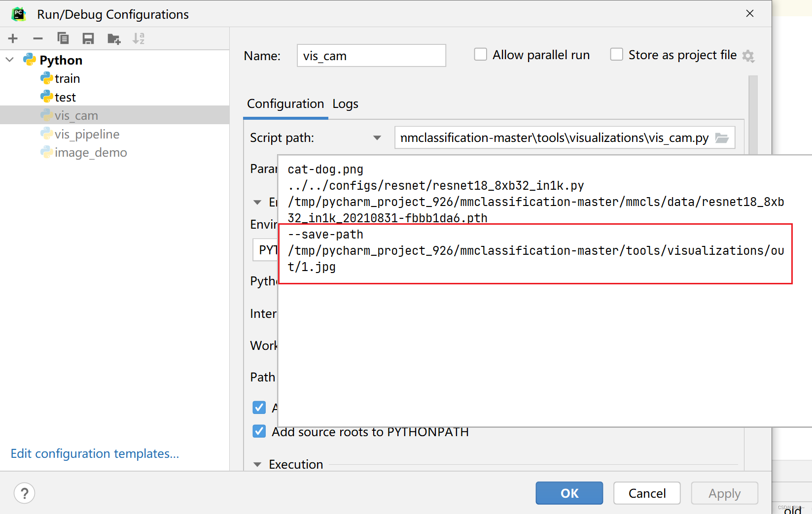812x514 pixels.
Task: Copy the vis_cam configuration
Action: 63,38
